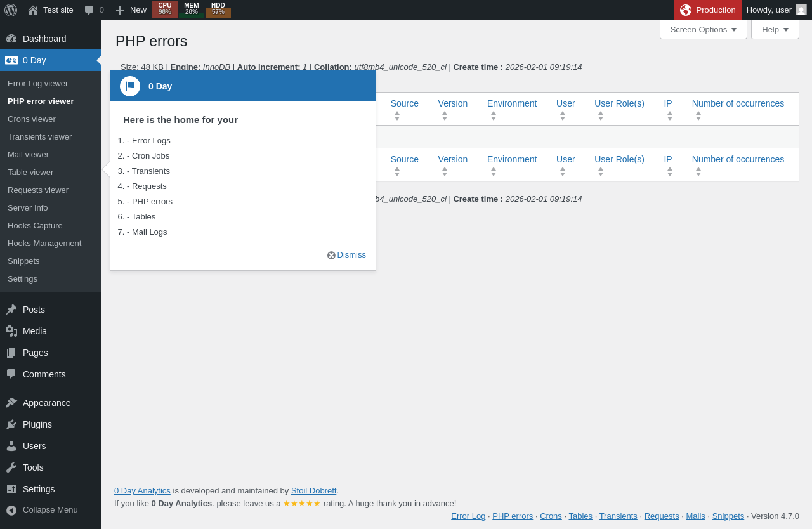Expand the Help dropdown tab
Image resolution: width=812 pixels, height=529 pixels.
click(775, 29)
